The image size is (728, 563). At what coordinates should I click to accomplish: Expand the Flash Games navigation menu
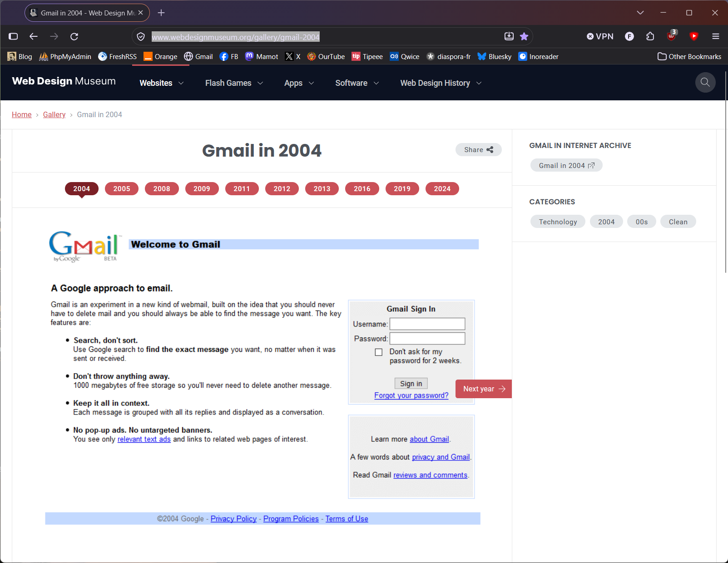[x=234, y=83]
